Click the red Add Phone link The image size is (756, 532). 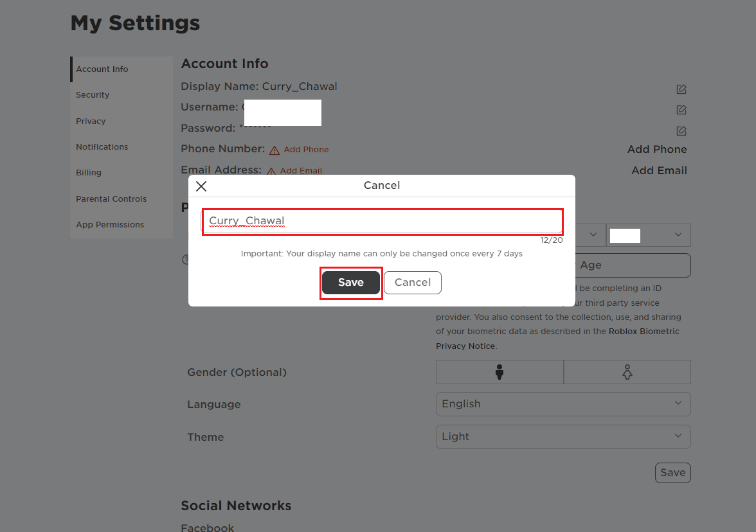click(306, 149)
